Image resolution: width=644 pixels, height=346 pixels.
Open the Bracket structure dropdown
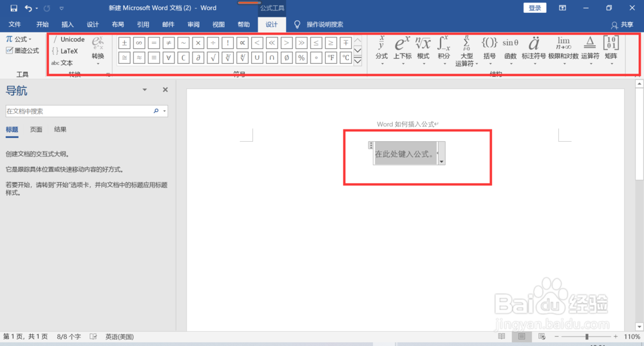[489, 50]
